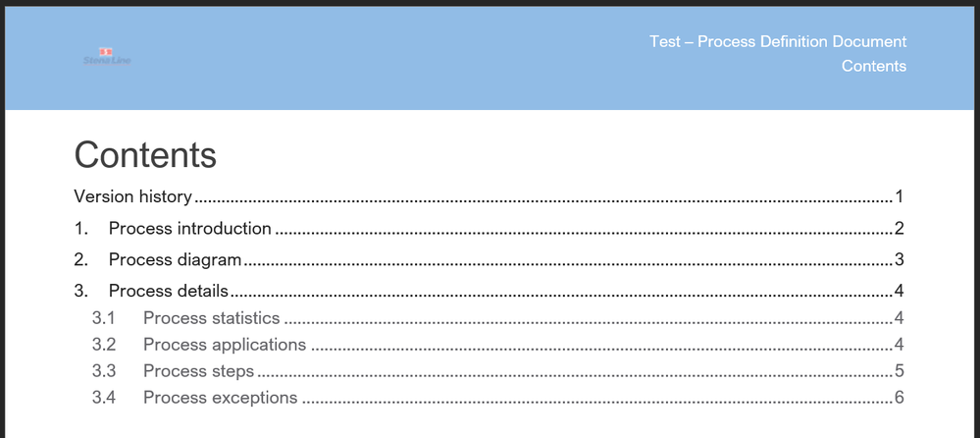Image resolution: width=980 pixels, height=438 pixels.
Task: Click page number 3 for Process diagram
Action: [x=900, y=259]
